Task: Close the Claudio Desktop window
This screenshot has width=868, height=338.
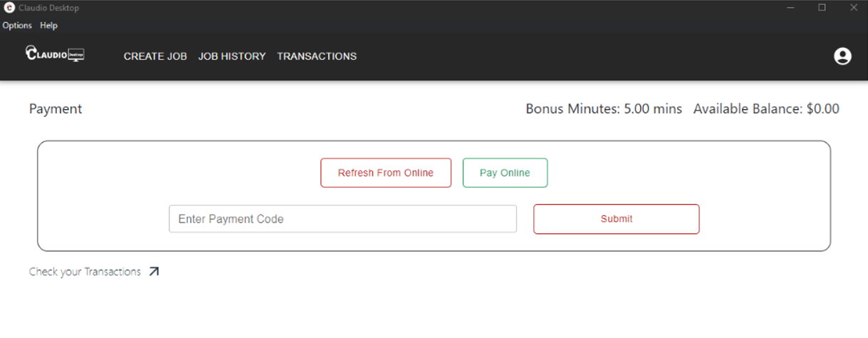Action: [x=853, y=8]
